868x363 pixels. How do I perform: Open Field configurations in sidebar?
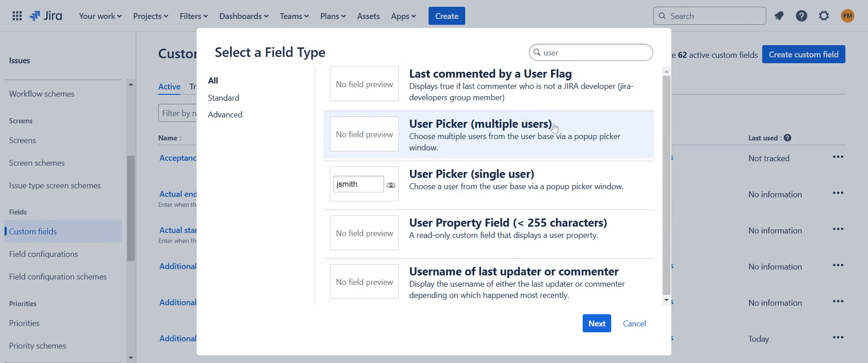pos(43,254)
